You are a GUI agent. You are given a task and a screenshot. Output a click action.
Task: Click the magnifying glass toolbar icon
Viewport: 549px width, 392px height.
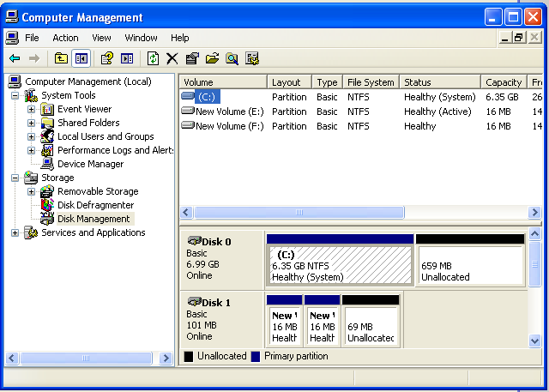click(x=232, y=58)
